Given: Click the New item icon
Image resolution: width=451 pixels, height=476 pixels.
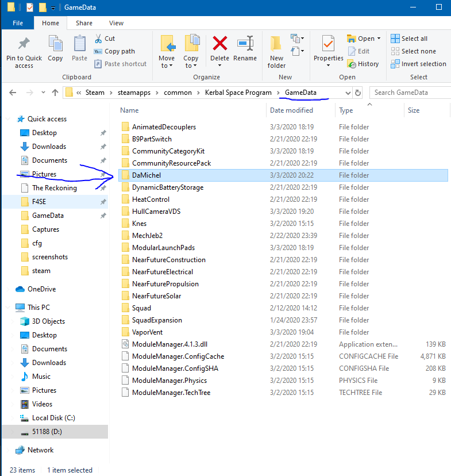Looking at the screenshot, I should (297, 39).
